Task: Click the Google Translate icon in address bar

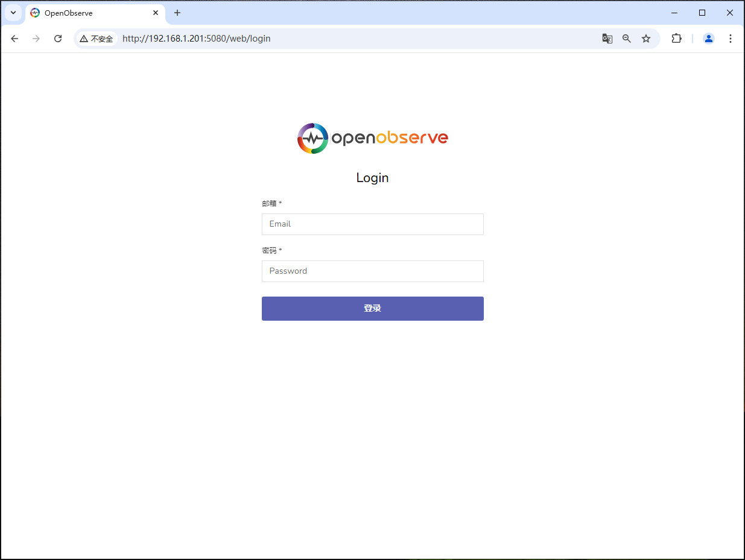Action: [607, 38]
